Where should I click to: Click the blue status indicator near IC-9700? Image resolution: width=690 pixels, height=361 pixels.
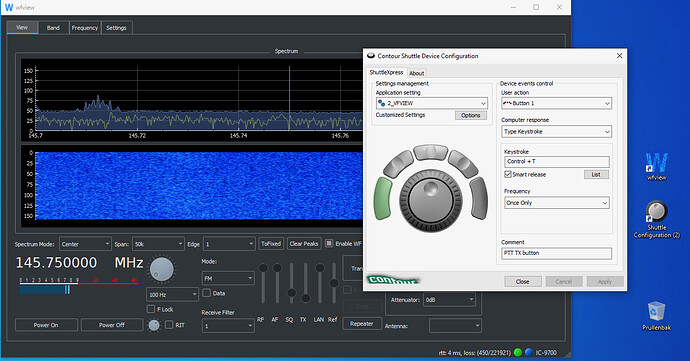(529, 352)
